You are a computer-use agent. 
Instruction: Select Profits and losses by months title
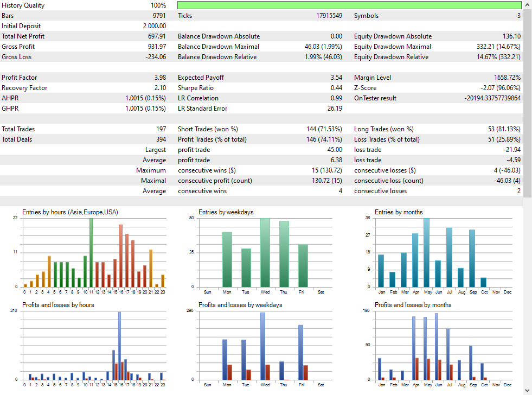point(413,305)
